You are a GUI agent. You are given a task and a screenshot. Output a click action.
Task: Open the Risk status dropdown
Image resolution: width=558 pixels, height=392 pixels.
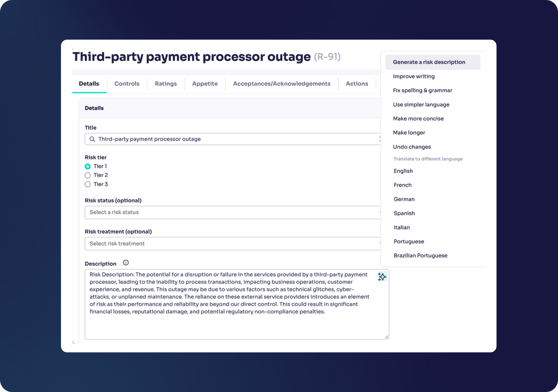(x=232, y=212)
